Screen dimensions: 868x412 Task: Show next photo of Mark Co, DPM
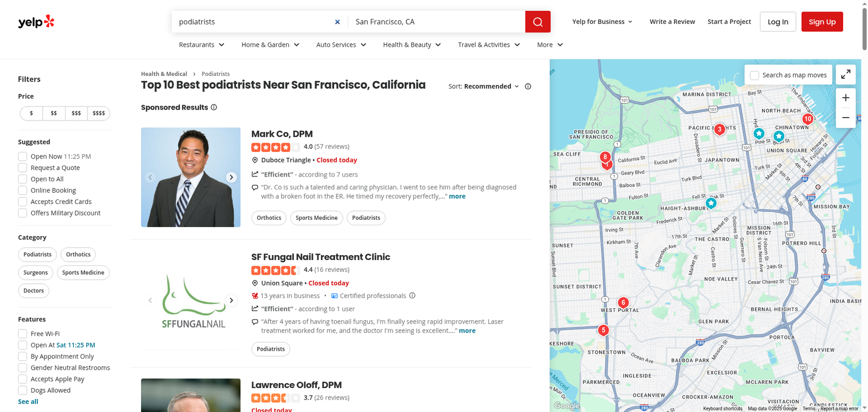coord(231,177)
